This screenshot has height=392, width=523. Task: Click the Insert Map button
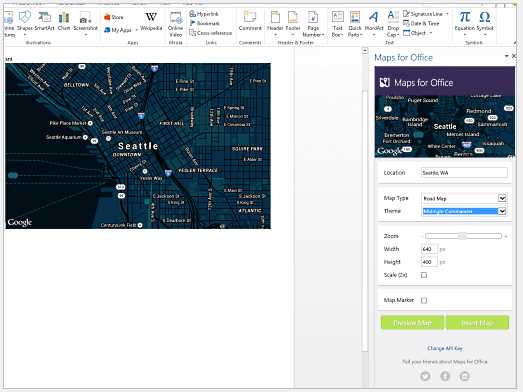tap(477, 323)
